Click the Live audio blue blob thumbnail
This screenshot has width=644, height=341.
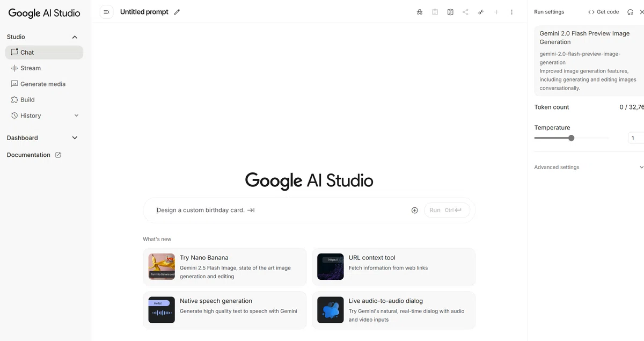click(x=331, y=310)
